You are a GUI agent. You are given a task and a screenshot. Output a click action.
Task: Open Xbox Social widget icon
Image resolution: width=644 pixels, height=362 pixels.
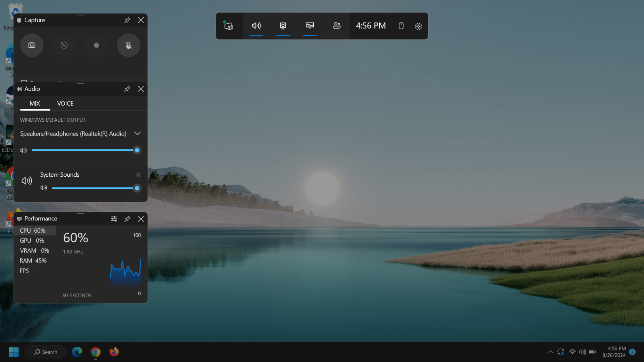336,26
